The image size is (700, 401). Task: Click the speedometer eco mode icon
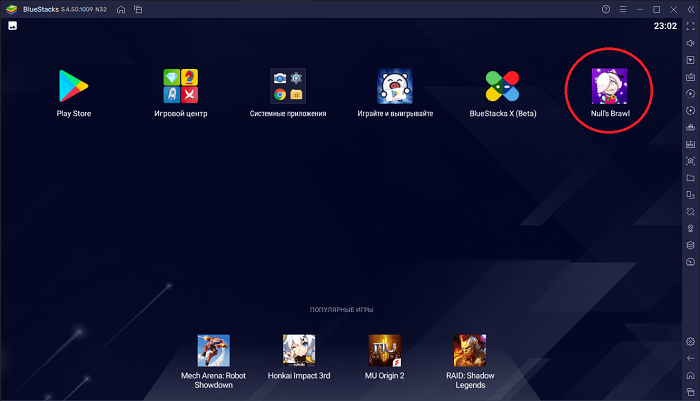pyautogui.click(x=691, y=262)
